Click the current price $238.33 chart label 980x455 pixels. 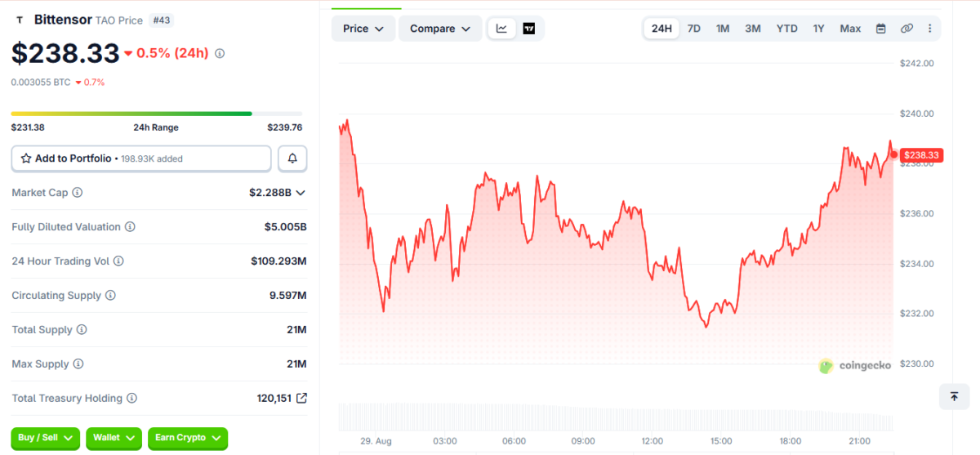coord(922,155)
